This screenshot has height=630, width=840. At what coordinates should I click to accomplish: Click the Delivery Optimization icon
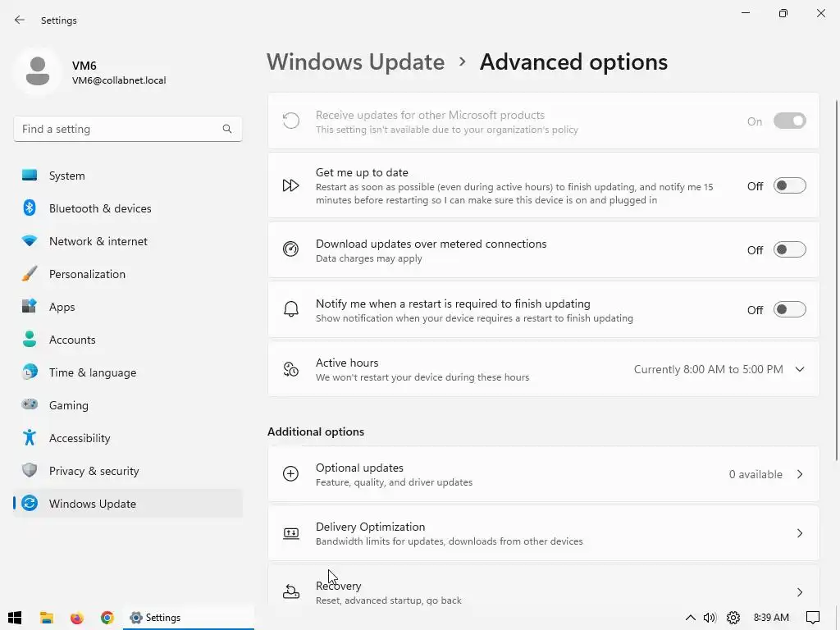coord(291,533)
